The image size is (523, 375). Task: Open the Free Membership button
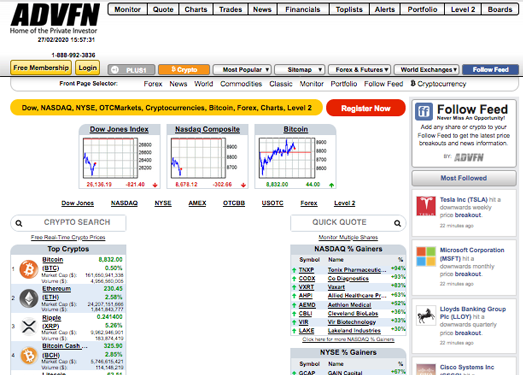pyautogui.click(x=41, y=68)
